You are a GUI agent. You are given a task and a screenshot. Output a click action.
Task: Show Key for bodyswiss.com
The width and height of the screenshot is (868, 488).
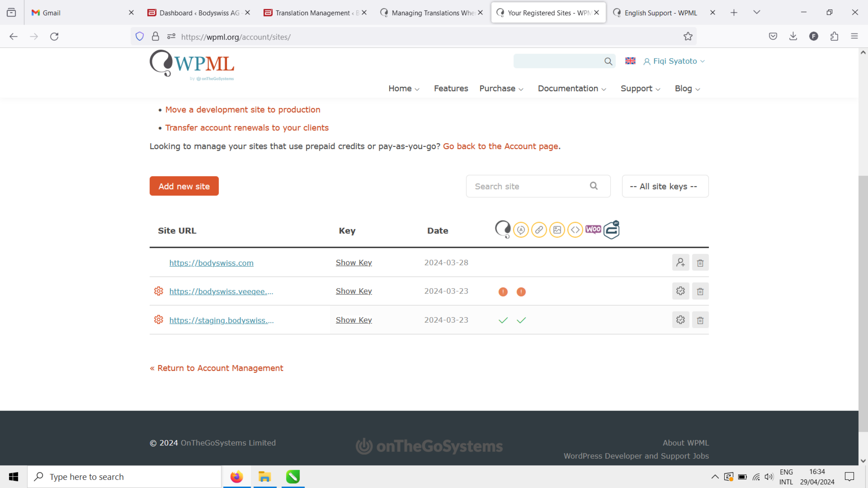[353, 263]
